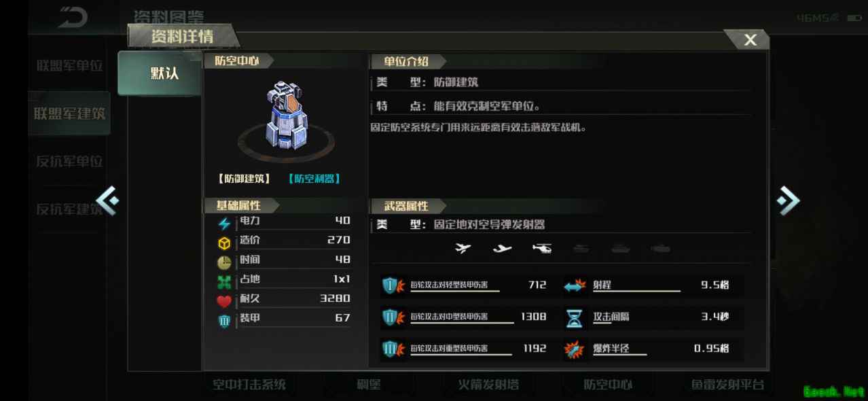
Task: Click the back arrow icon at top left
Action: 72,17
